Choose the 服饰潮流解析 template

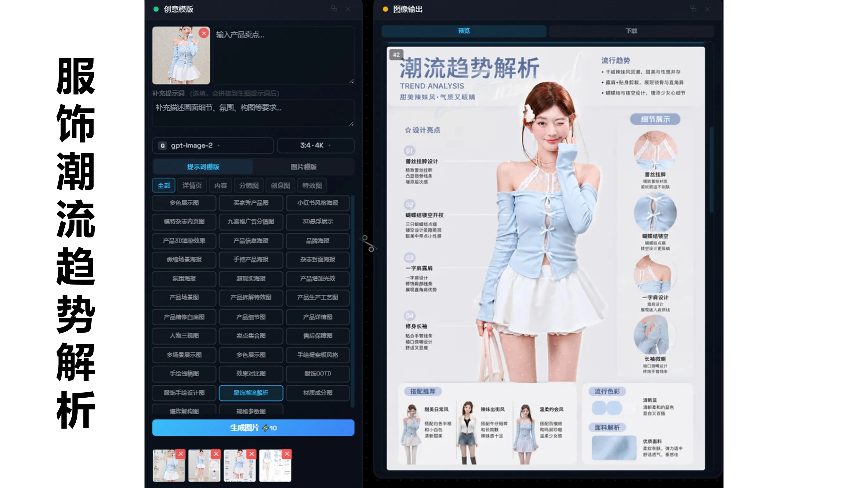(x=251, y=393)
